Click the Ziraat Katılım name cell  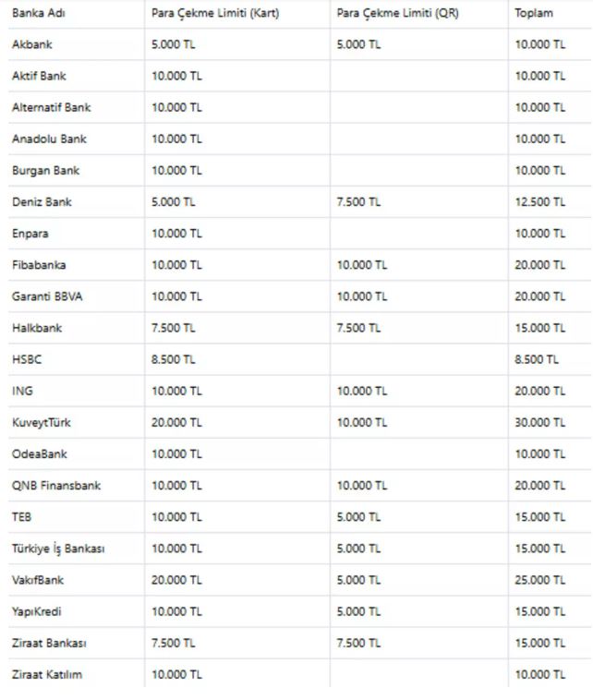coord(47,674)
